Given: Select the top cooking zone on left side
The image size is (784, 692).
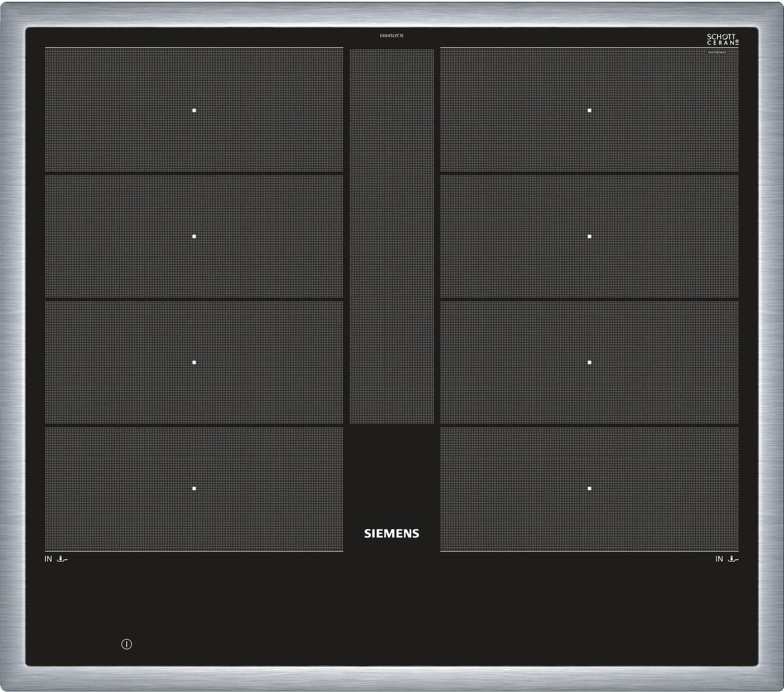Looking at the screenshot, I should 194,110.
